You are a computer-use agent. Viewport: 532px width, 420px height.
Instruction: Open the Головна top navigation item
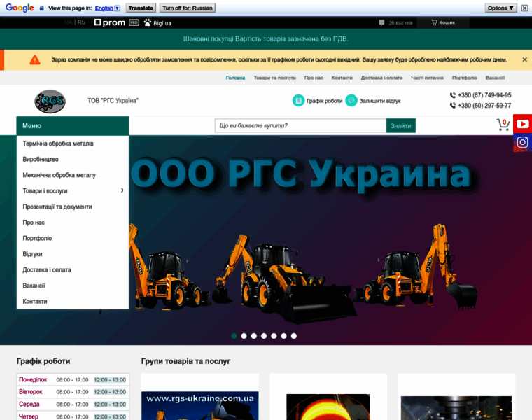[235, 78]
